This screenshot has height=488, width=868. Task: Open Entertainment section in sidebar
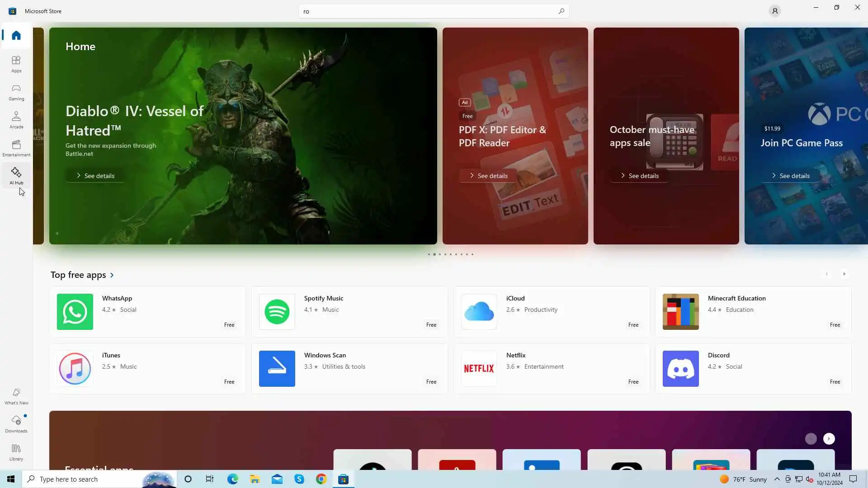coord(16,148)
